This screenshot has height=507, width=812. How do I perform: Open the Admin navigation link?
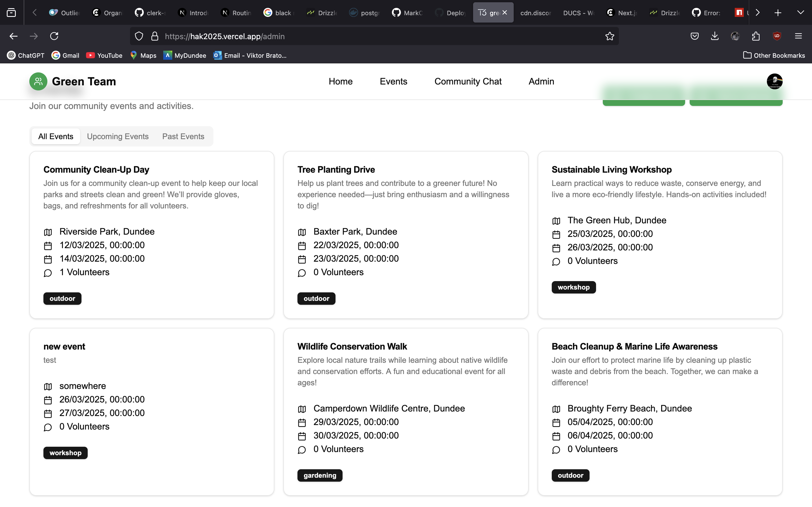click(541, 81)
